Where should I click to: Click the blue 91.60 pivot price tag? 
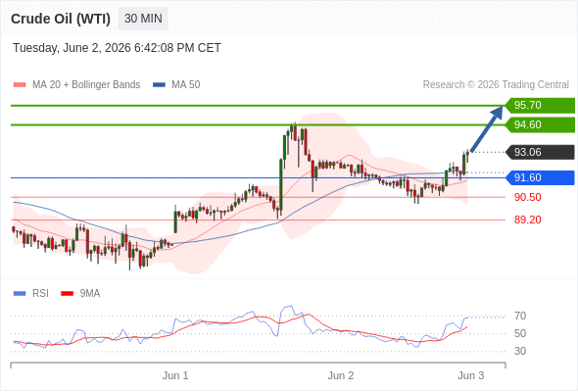click(x=540, y=177)
